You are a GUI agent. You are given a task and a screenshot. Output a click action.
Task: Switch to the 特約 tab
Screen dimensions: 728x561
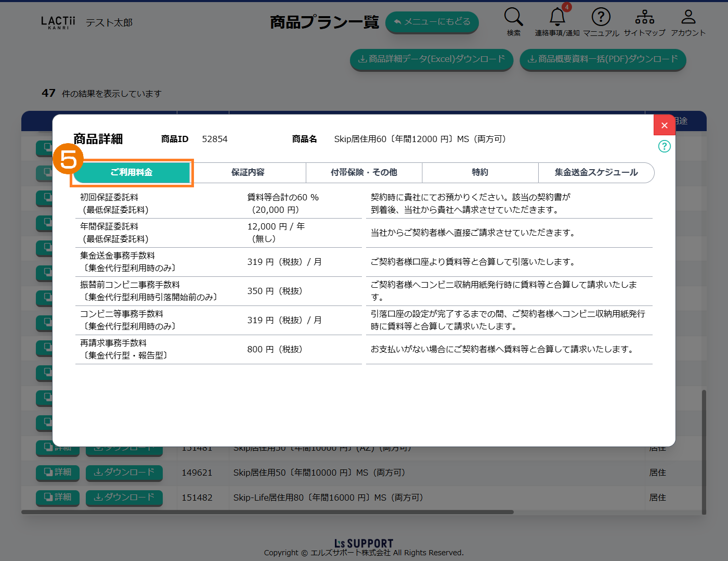(x=480, y=172)
